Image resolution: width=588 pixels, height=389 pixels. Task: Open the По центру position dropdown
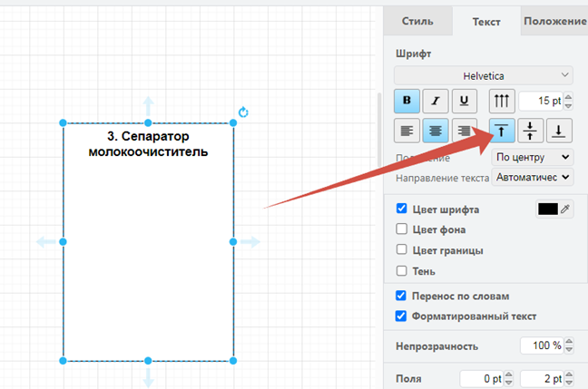(532, 157)
